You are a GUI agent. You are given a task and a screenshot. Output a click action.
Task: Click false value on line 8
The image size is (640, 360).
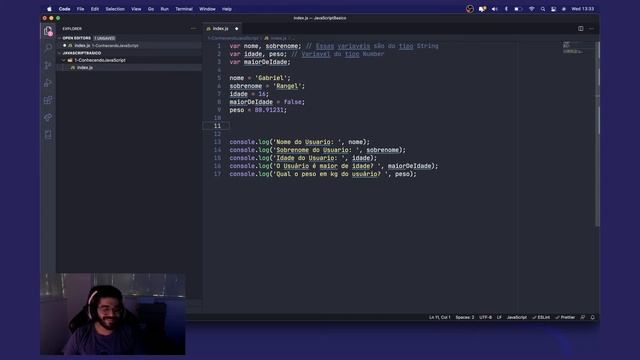point(293,102)
